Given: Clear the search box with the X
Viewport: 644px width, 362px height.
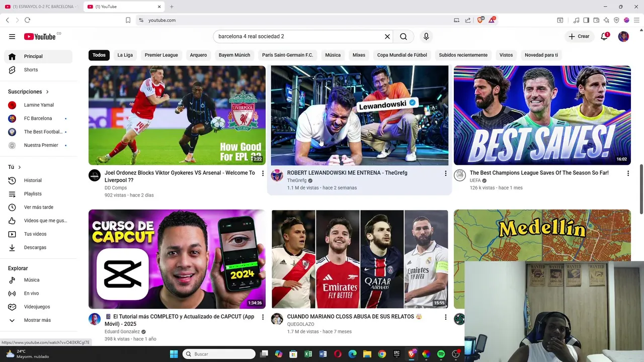Looking at the screenshot, I should 387,36.
